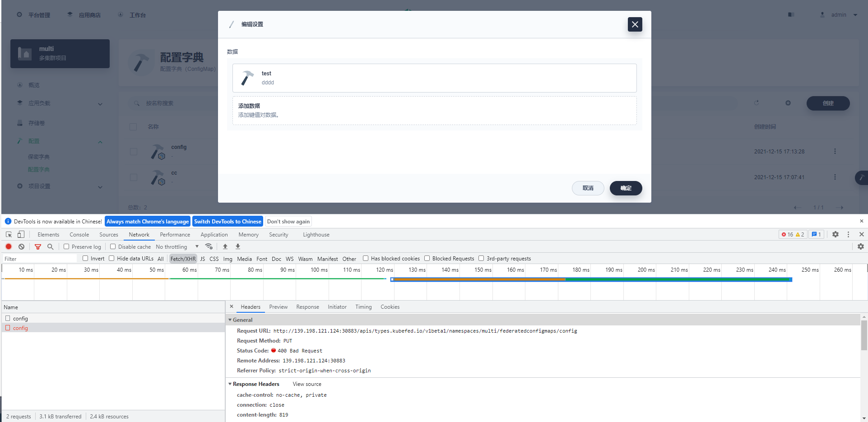Open three-dot menu for config row
Image resolution: width=868 pixels, height=422 pixels.
(835, 151)
